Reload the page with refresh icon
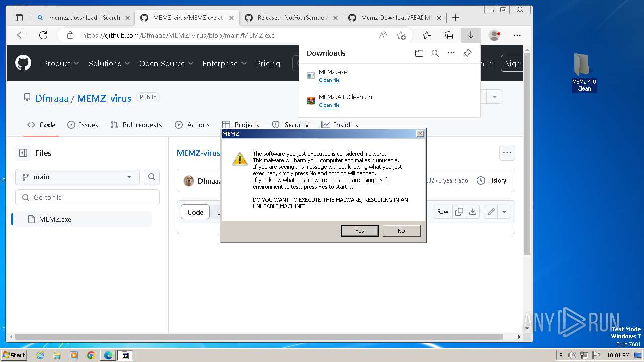Image resolution: width=644 pixels, height=362 pixels. click(x=43, y=35)
